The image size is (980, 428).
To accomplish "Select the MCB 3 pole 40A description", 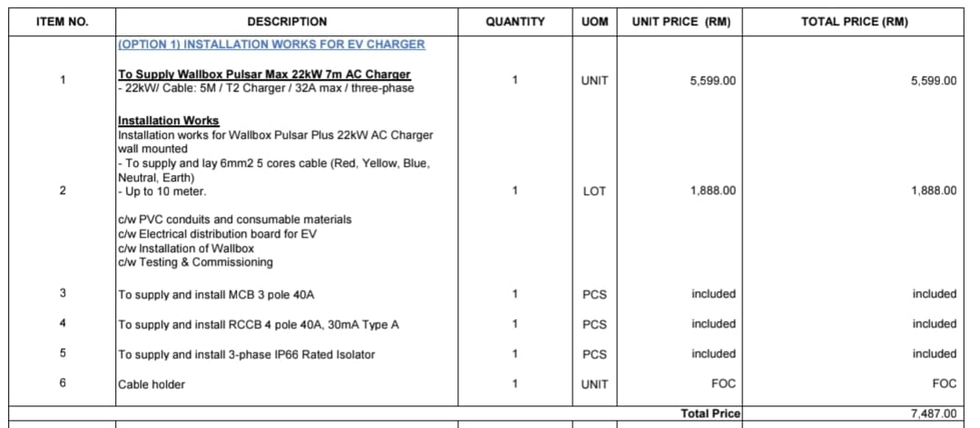I will [216, 295].
